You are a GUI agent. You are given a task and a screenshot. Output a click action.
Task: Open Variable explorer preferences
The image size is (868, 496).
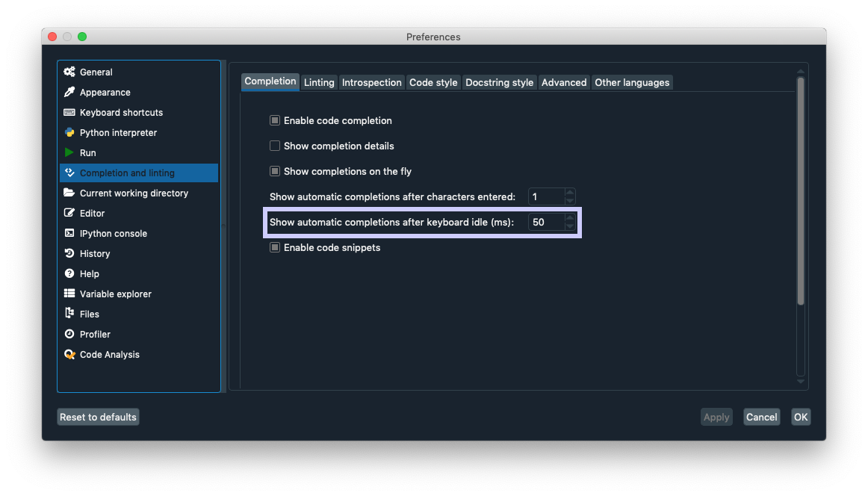tap(139, 294)
